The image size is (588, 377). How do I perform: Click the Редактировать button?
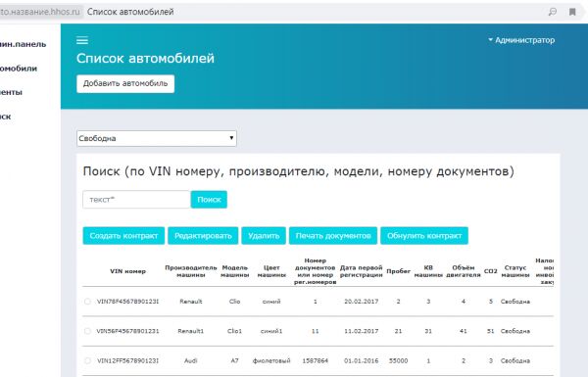(x=203, y=236)
